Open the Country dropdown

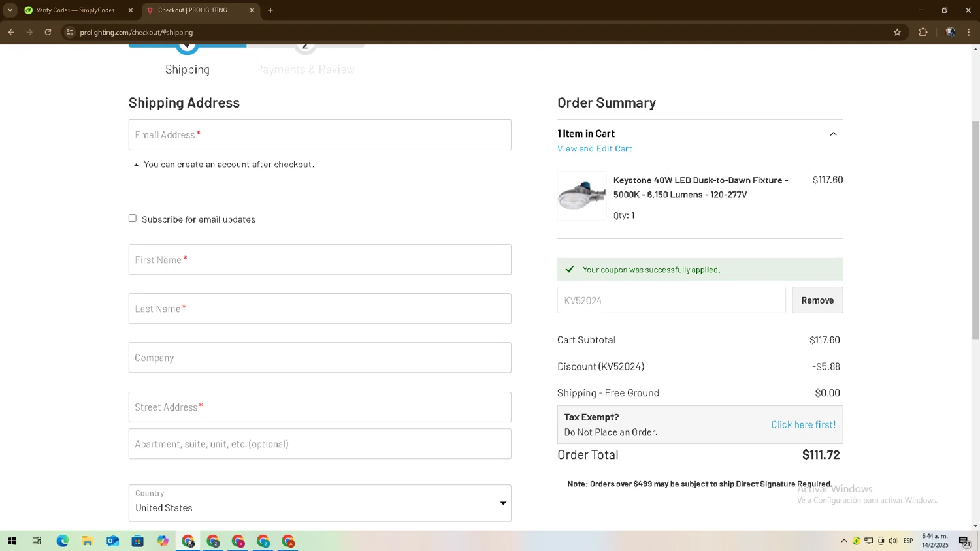(x=320, y=503)
